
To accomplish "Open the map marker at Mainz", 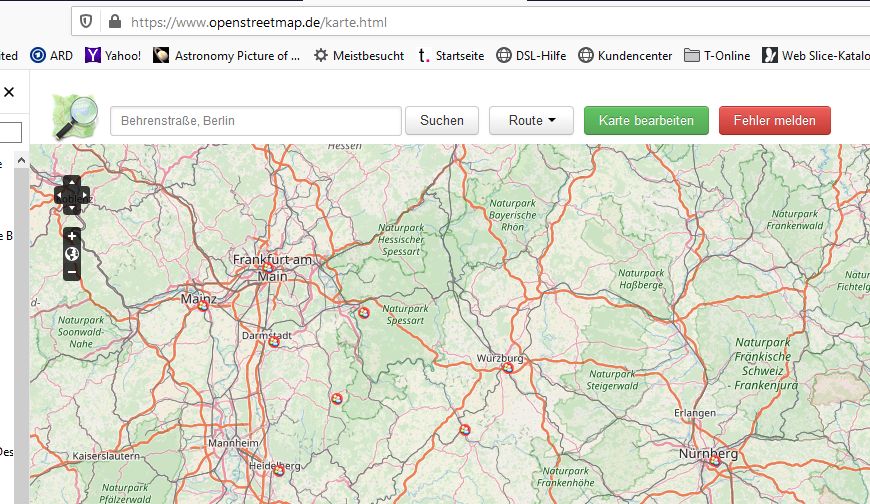I will pyautogui.click(x=203, y=305).
